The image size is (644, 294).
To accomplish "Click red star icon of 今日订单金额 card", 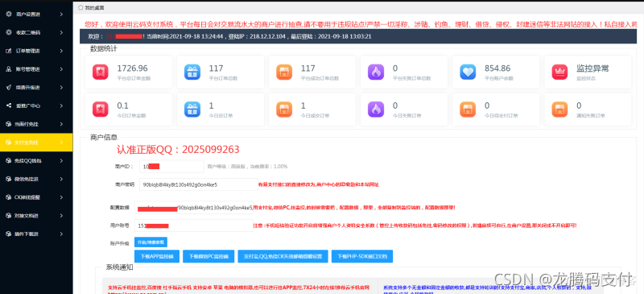I will point(101,110).
